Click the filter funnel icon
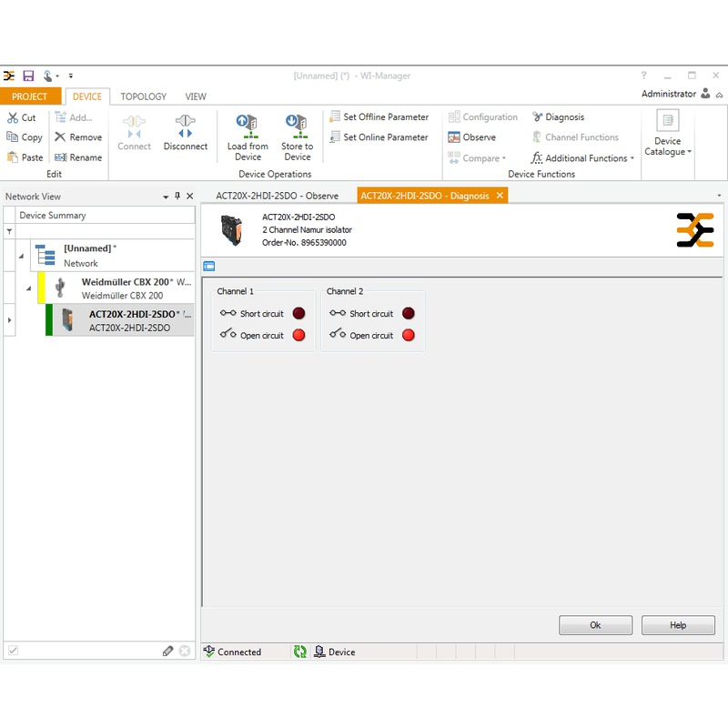This screenshot has height=728, width=728. pos(9,231)
